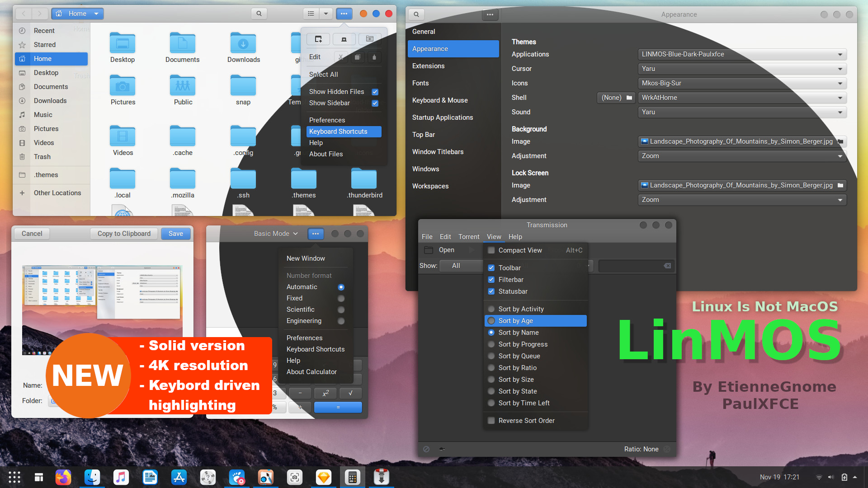Toggle Show Sidebar checkbox
The width and height of the screenshot is (868, 488).
[x=375, y=103]
